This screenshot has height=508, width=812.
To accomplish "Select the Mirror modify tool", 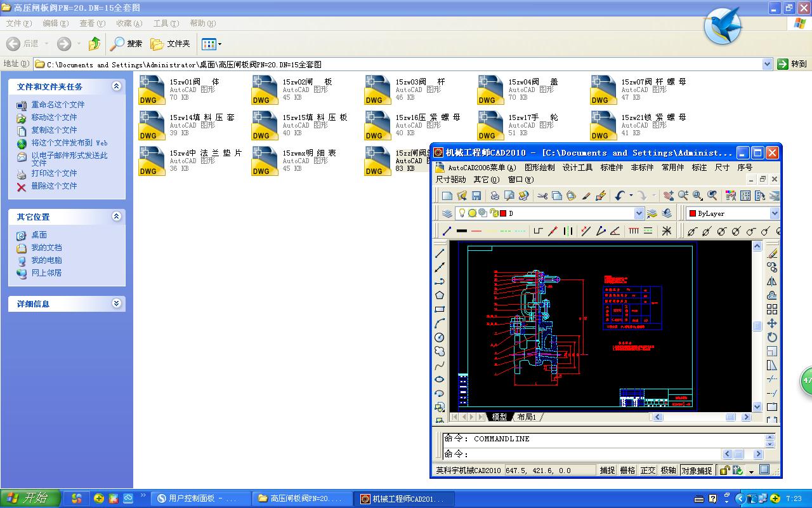I will click(772, 281).
